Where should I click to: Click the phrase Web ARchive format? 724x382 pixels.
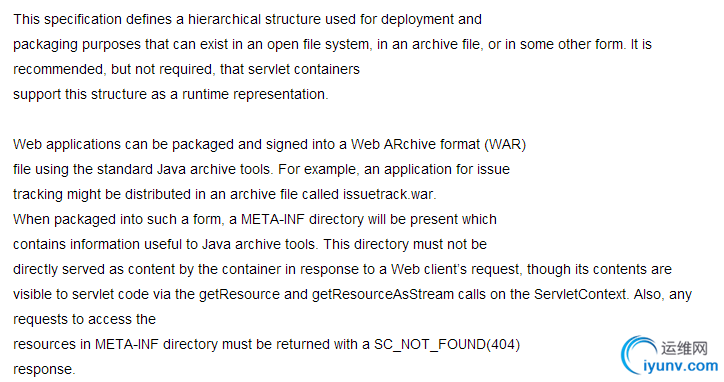415,144
